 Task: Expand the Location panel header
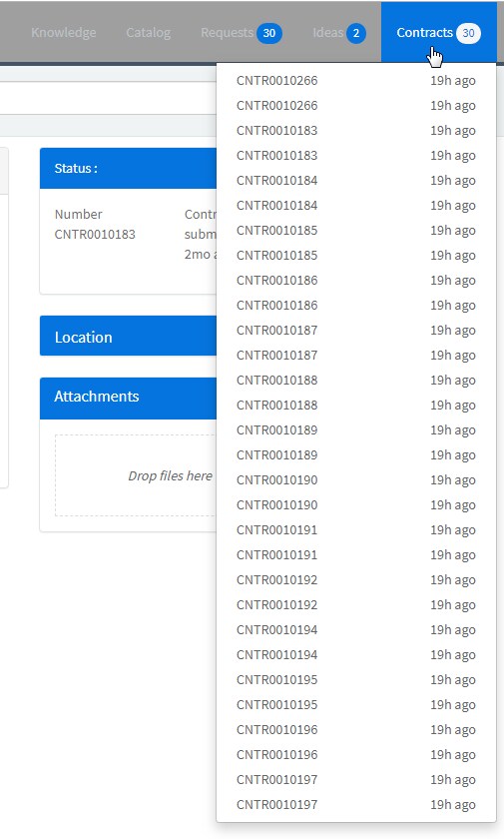(129, 336)
